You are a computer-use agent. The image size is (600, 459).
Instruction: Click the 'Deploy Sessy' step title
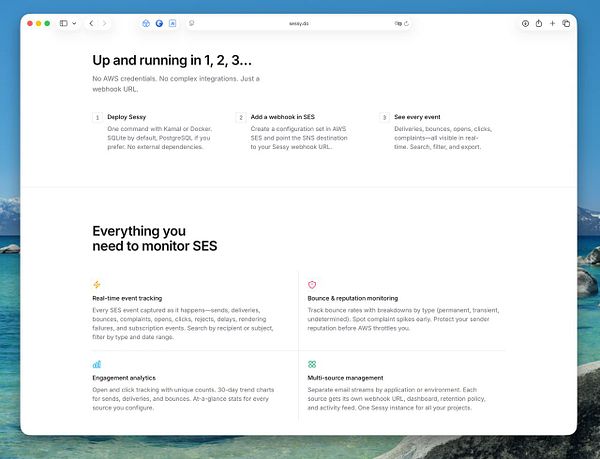(127, 117)
